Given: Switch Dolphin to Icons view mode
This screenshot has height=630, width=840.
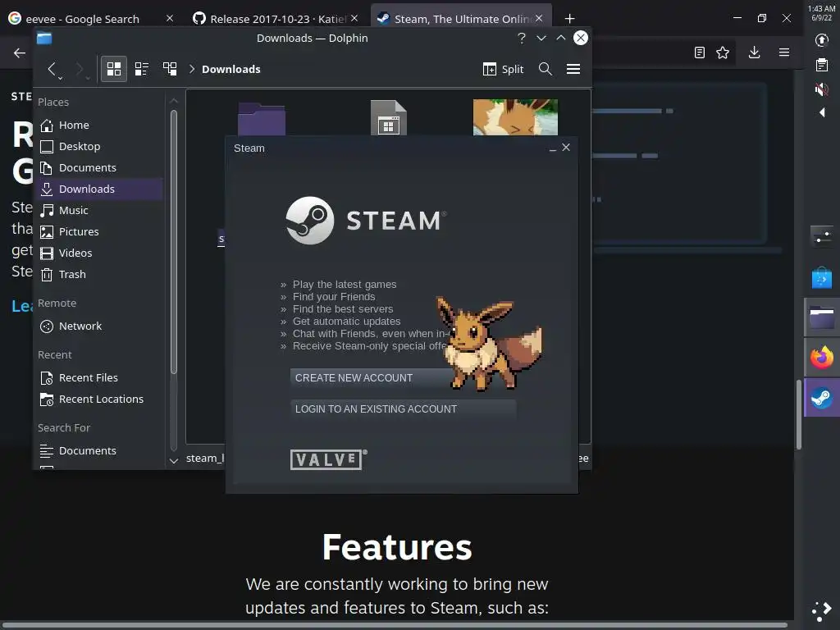Looking at the screenshot, I should tap(114, 69).
